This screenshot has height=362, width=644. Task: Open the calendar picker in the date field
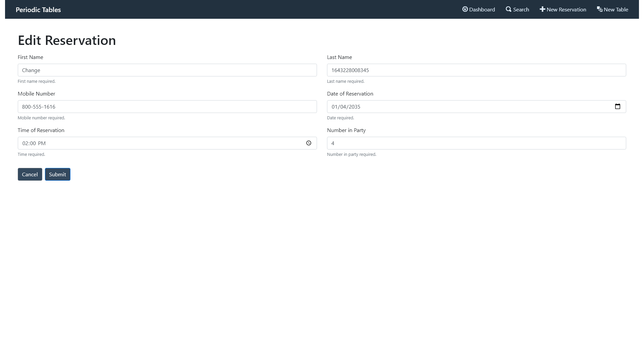pyautogui.click(x=618, y=107)
